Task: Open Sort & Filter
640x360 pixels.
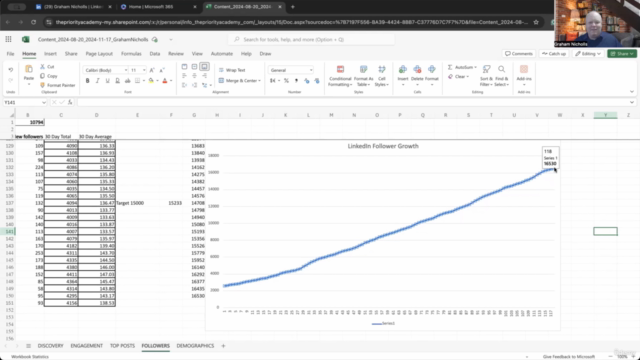Action: [x=486, y=76]
